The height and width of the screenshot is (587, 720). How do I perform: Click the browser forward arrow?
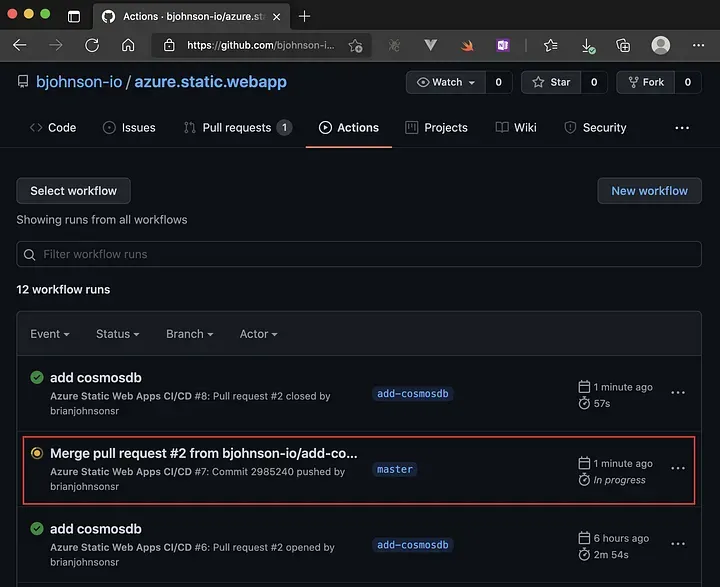point(56,45)
